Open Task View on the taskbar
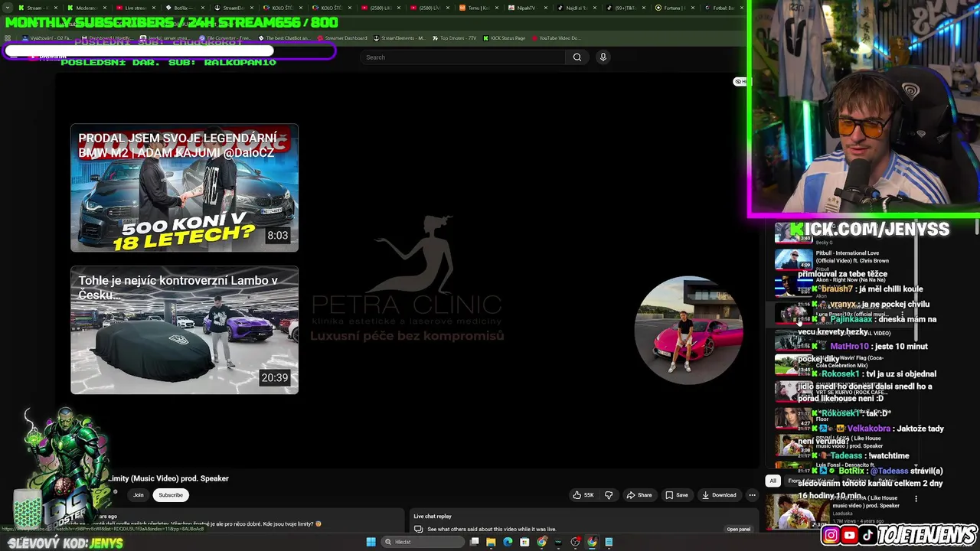The height and width of the screenshot is (551, 980). tap(475, 542)
